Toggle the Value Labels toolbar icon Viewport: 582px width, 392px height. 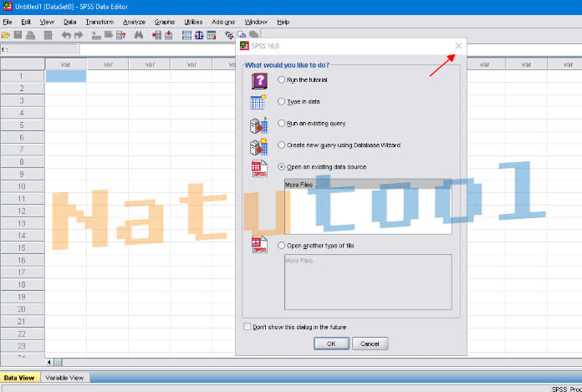(229, 36)
